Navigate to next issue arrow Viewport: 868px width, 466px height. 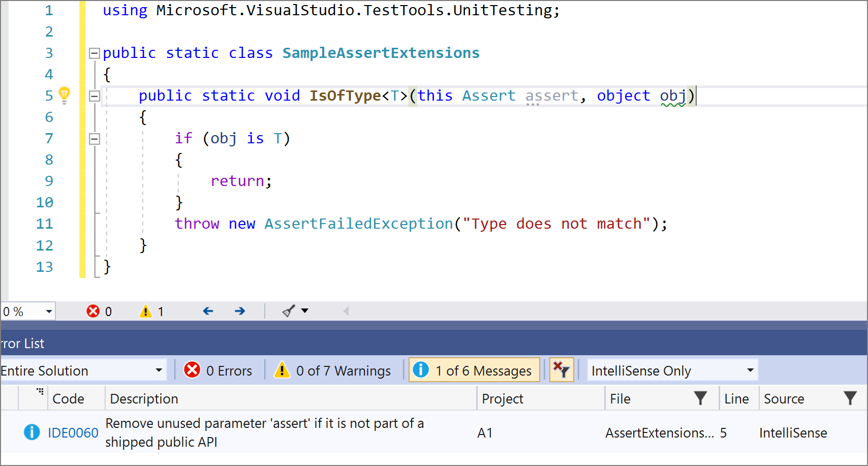(240, 311)
